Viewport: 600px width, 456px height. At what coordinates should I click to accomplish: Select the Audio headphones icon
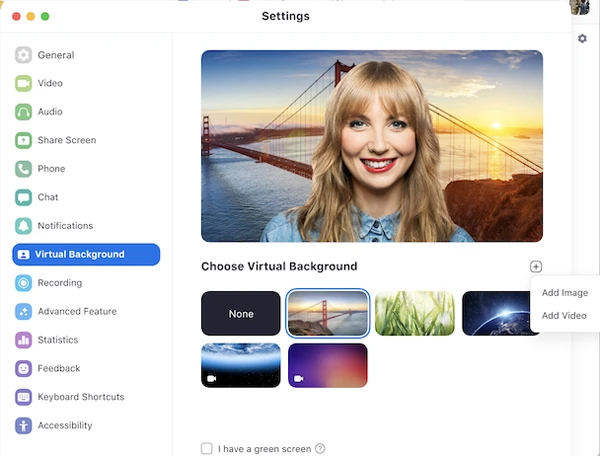23,112
